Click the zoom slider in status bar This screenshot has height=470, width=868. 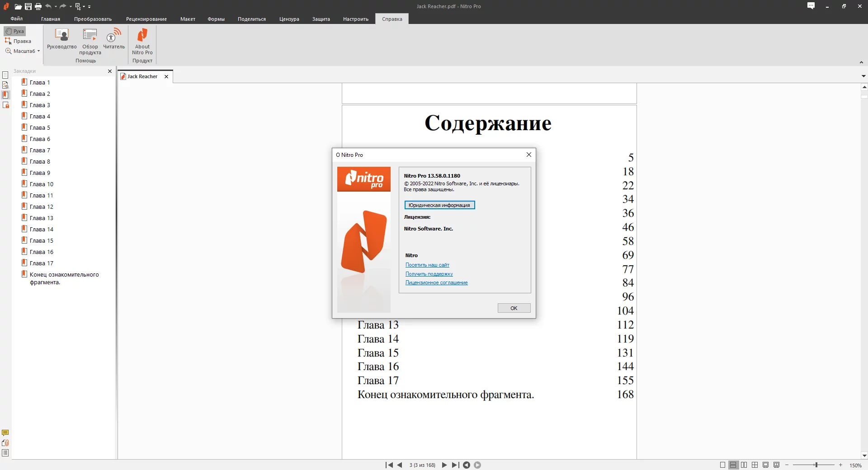pos(814,465)
